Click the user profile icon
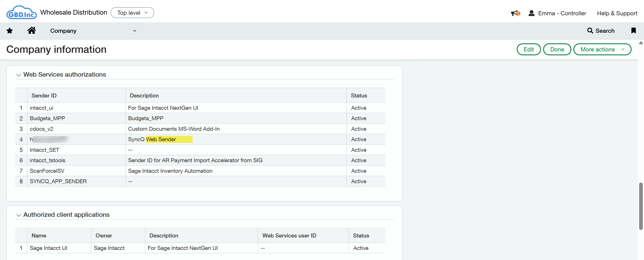Screen dimensions: 644x260 tap(531, 13)
